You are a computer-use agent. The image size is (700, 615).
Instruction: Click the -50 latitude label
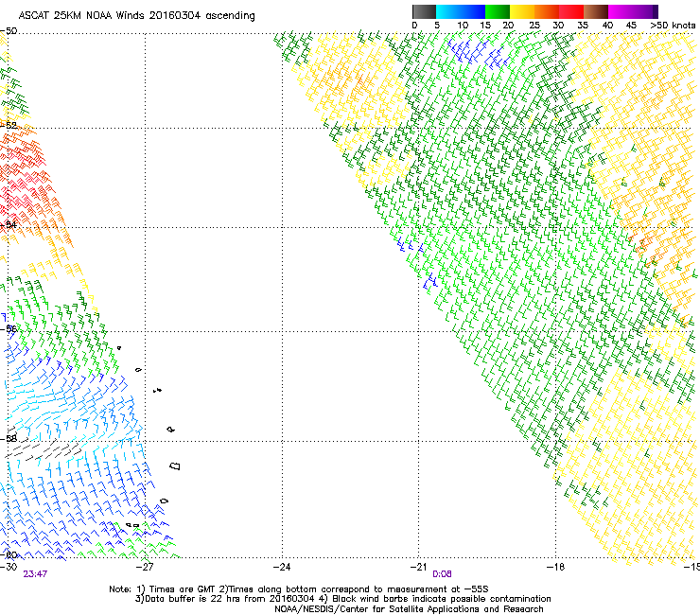tap(9, 31)
